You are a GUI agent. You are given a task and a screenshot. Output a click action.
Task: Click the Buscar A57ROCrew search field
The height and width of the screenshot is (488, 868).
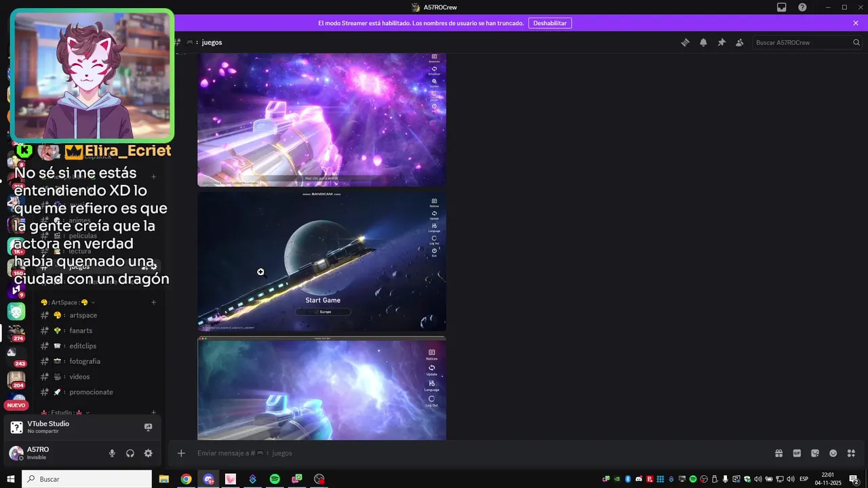click(807, 42)
